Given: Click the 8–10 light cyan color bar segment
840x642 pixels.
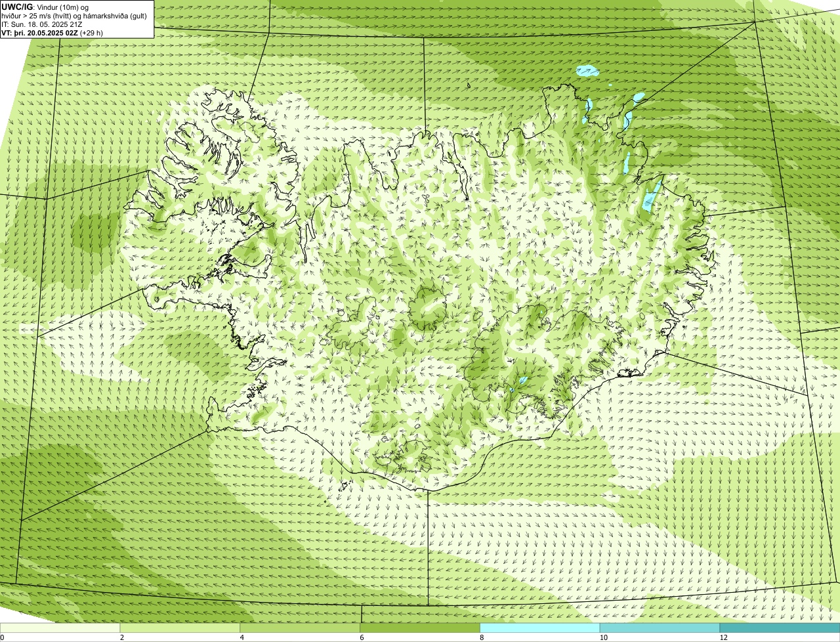Looking at the screenshot, I should (x=541, y=628).
